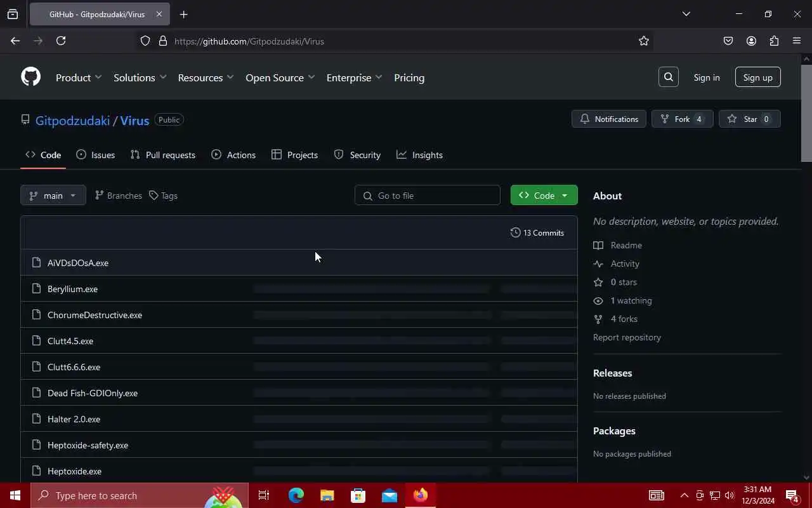Click the page vertical scrollbar thumb
The image size is (812, 508).
coord(806,113)
